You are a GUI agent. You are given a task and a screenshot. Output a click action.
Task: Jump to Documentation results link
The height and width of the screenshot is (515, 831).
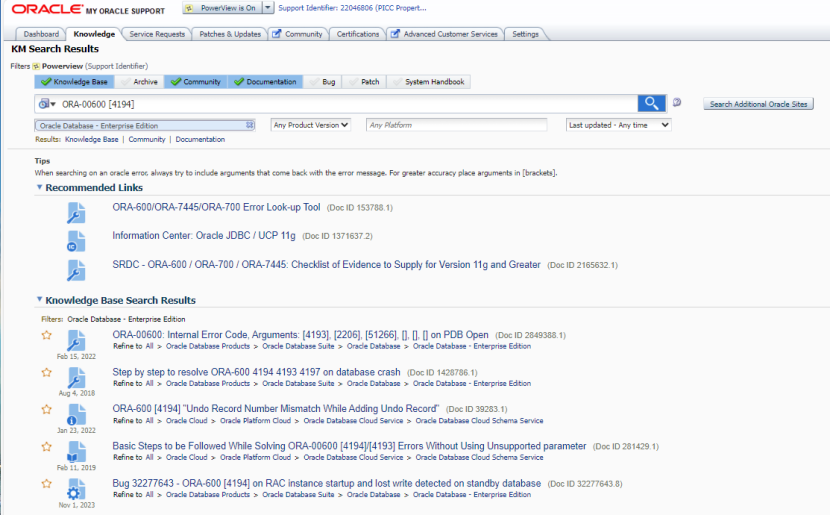(200, 139)
